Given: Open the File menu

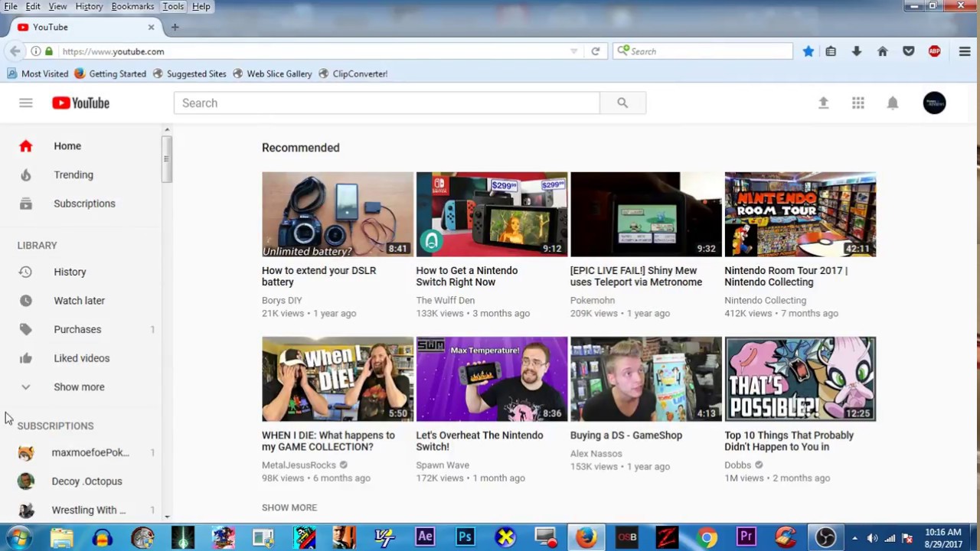Looking at the screenshot, I should pos(11,6).
